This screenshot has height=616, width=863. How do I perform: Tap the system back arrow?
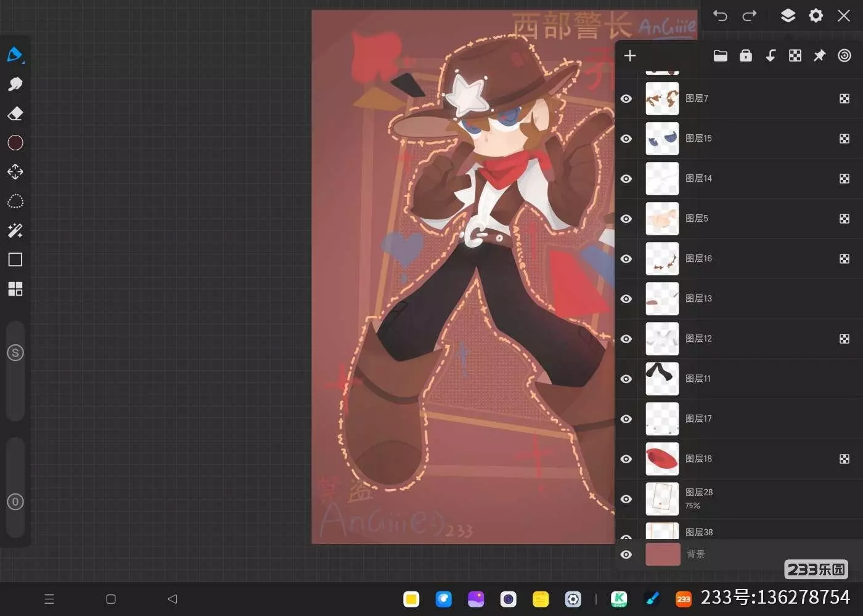[173, 599]
